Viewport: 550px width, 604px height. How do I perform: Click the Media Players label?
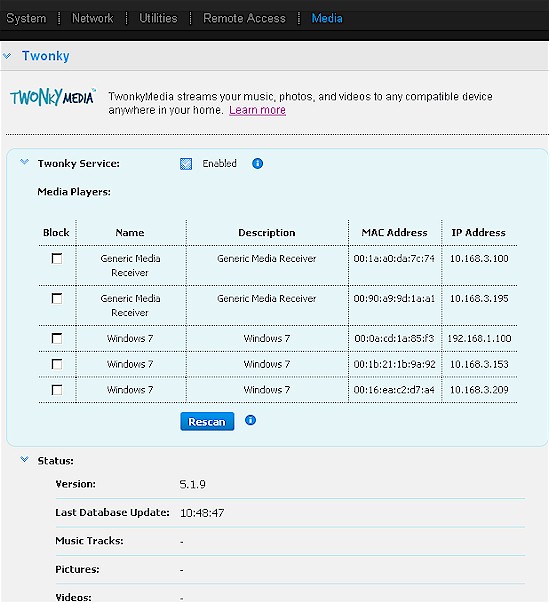point(74,192)
